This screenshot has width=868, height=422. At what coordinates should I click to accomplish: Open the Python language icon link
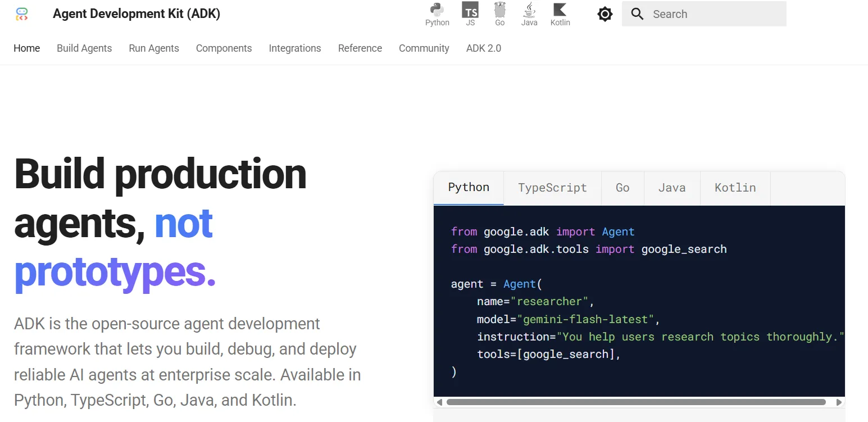pos(437,14)
